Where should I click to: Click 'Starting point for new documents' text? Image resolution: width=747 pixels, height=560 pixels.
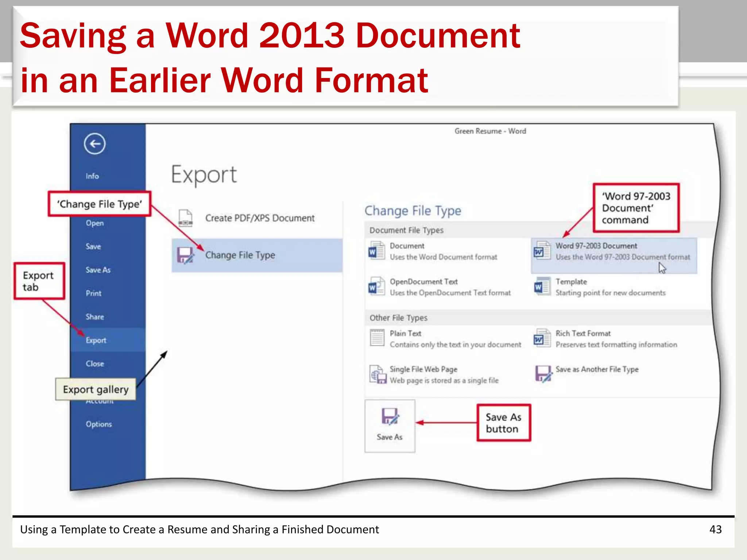(x=611, y=293)
